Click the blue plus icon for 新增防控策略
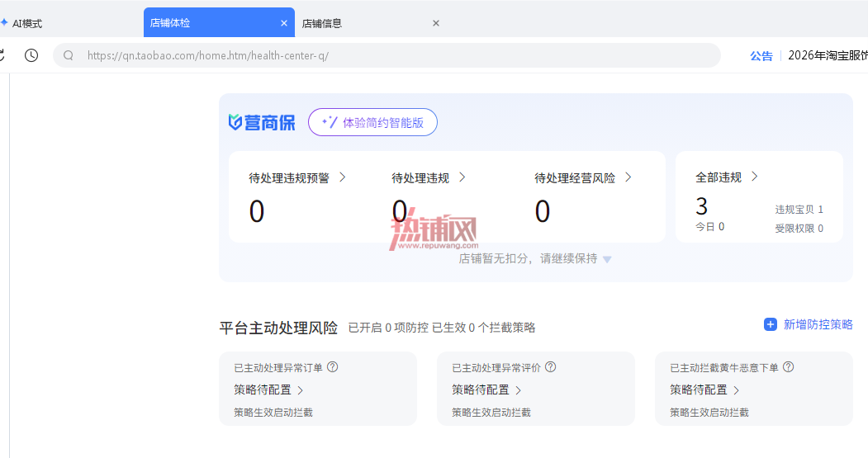 pyautogui.click(x=770, y=324)
